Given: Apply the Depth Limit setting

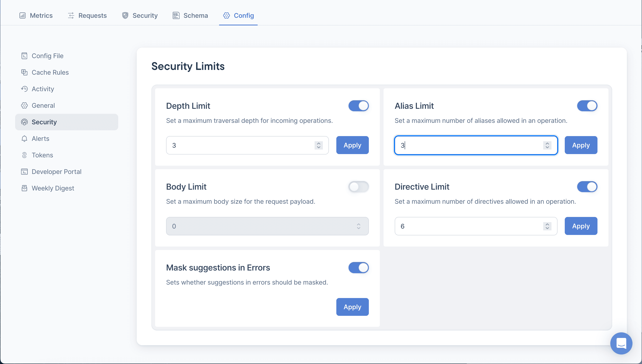Looking at the screenshot, I should [352, 145].
